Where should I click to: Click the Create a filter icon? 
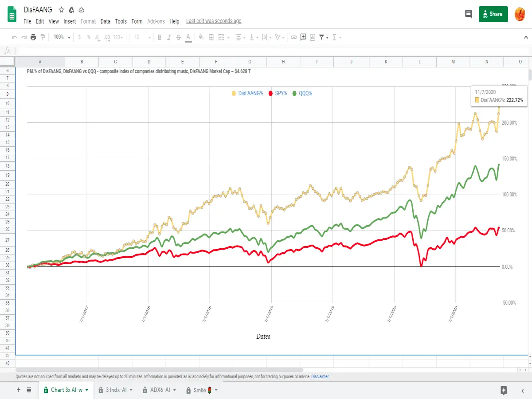coord(322,37)
